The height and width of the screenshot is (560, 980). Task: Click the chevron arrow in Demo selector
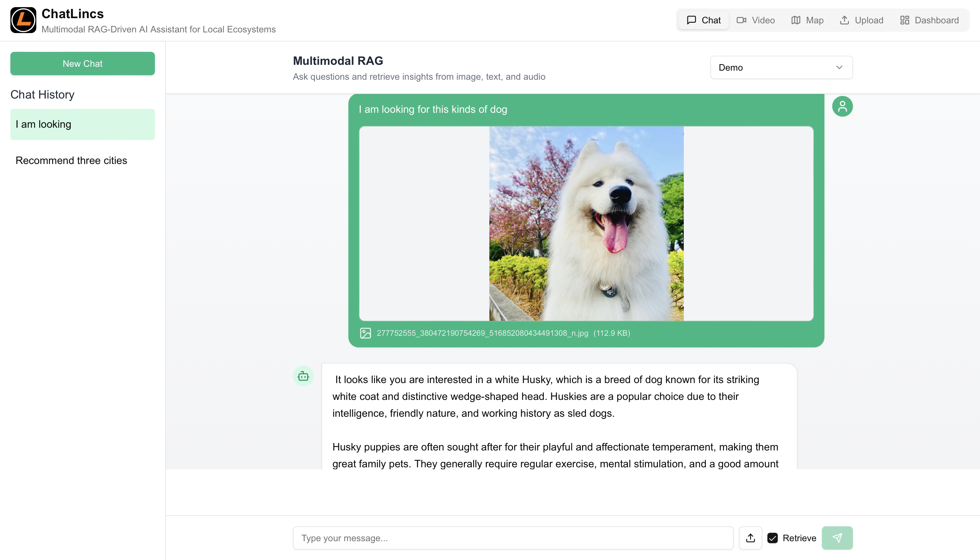839,67
